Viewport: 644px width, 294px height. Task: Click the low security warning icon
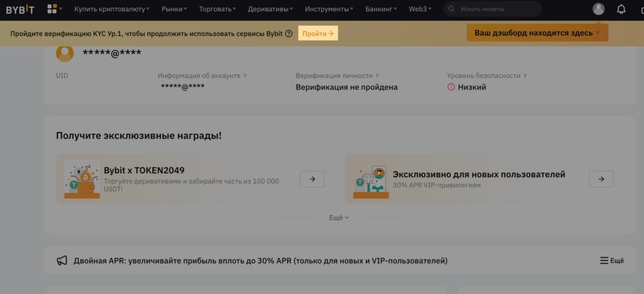coord(451,87)
